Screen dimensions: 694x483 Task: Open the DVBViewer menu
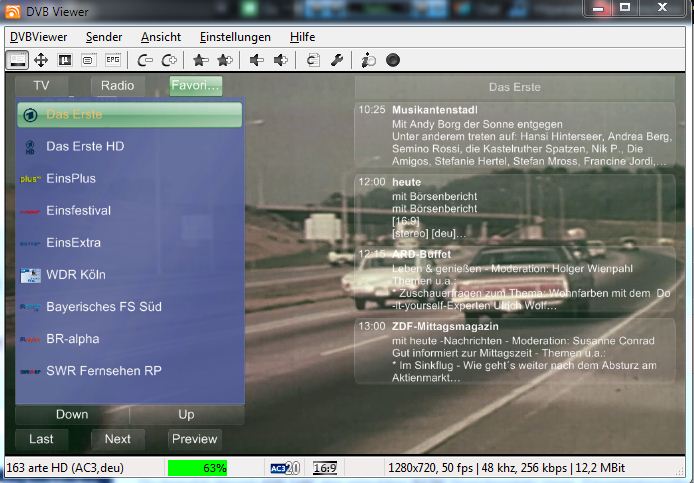39,37
